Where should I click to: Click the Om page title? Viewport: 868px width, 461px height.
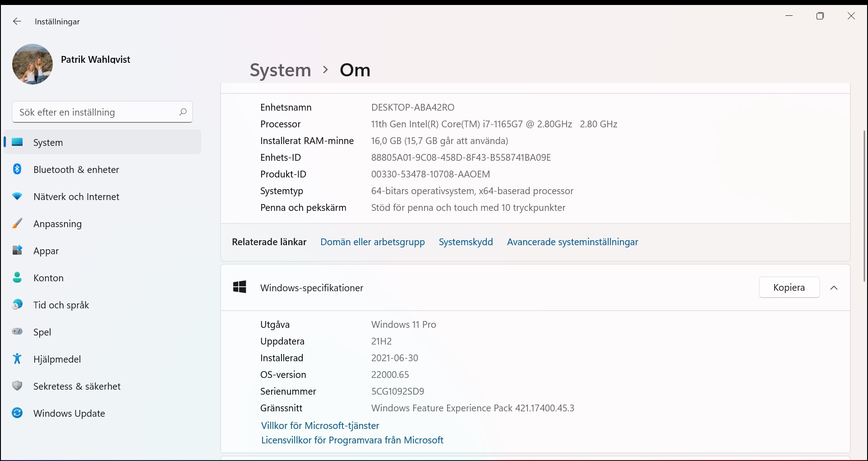tap(355, 70)
